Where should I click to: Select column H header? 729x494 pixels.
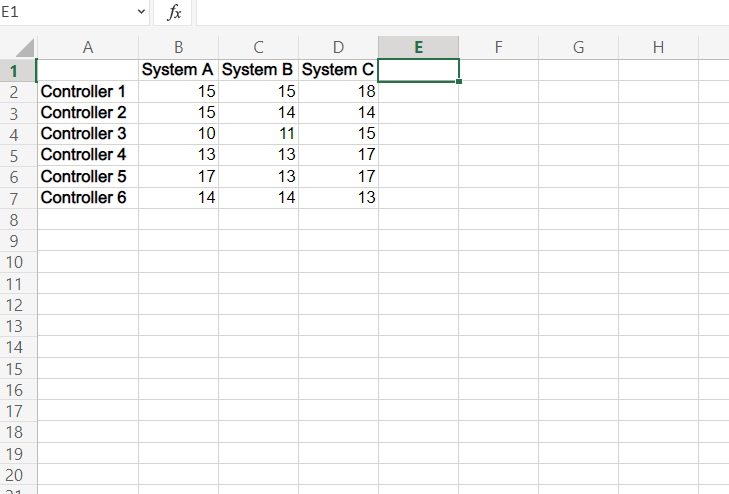click(x=658, y=47)
